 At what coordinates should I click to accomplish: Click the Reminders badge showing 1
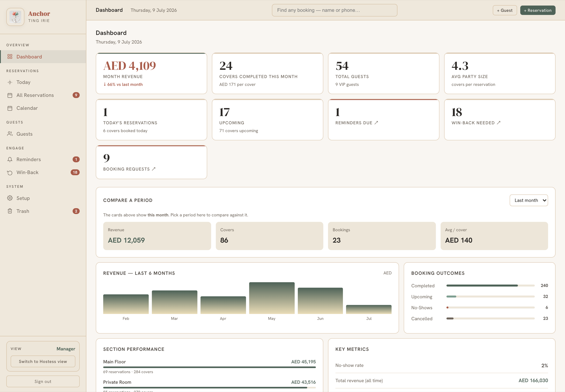76,159
